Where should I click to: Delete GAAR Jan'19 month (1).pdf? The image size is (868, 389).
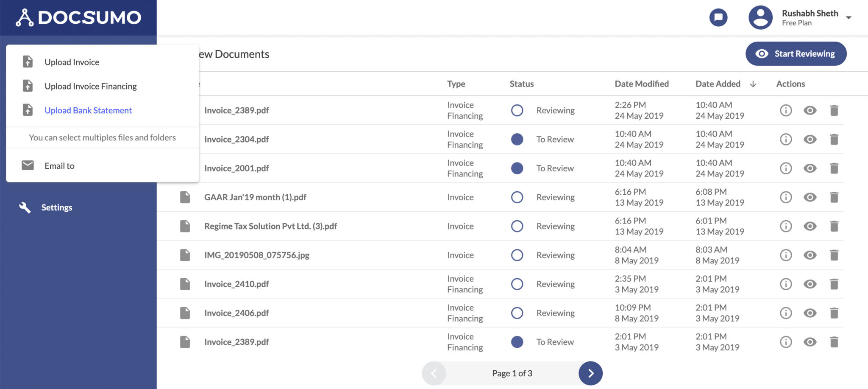coord(834,197)
